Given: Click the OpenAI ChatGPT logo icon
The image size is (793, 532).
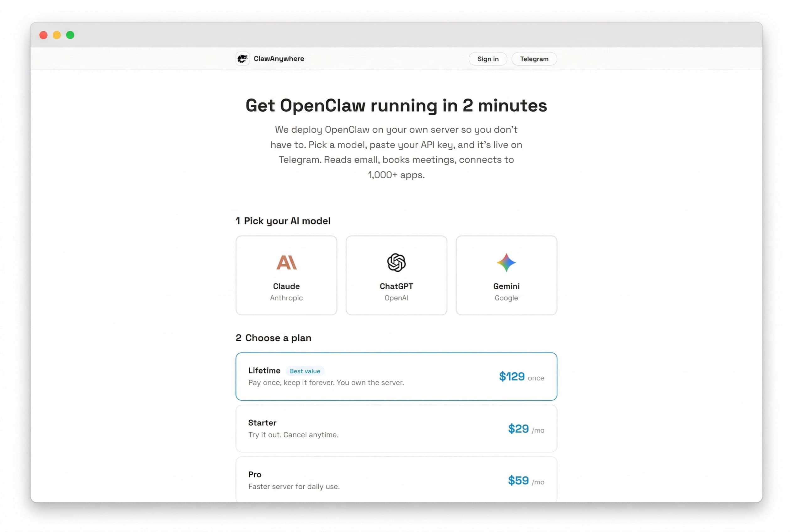Looking at the screenshot, I should click(x=396, y=262).
